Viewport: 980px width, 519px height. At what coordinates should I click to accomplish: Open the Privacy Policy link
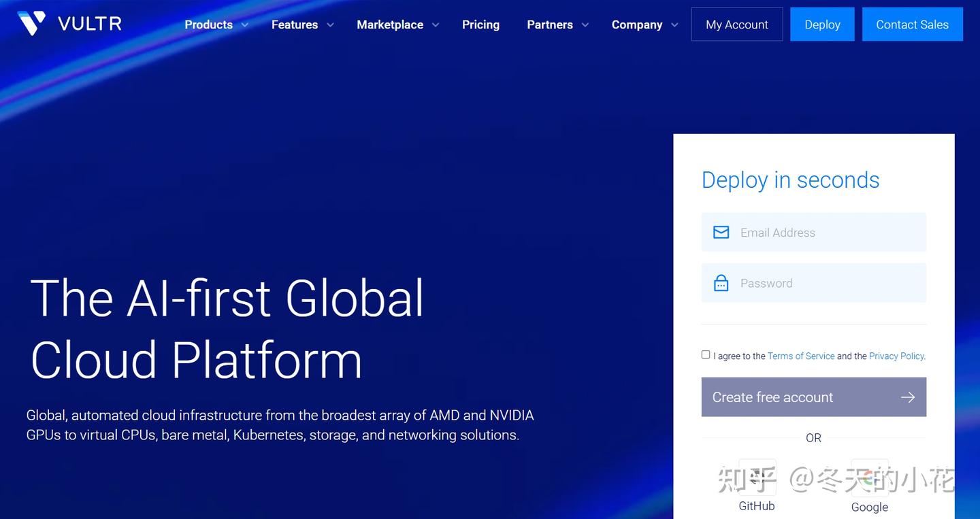pos(896,356)
